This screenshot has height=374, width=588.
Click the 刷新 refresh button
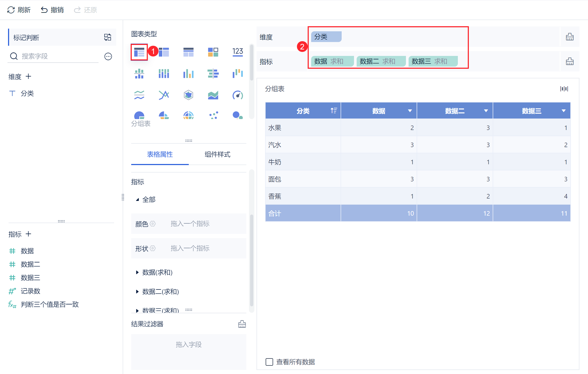[x=19, y=10]
